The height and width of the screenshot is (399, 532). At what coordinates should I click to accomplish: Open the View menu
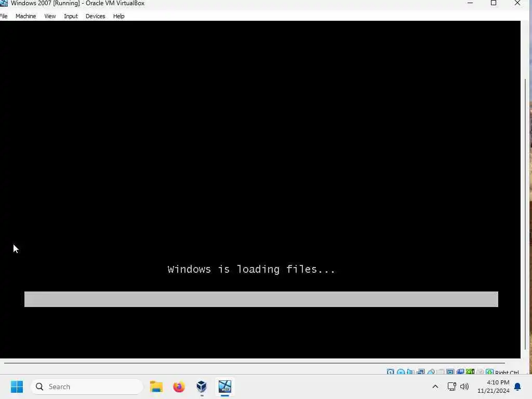pyautogui.click(x=50, y=16)
